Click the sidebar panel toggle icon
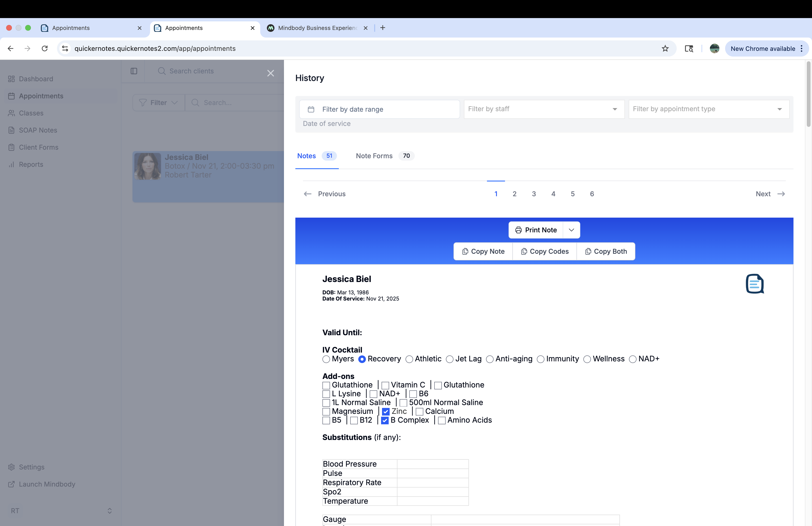Image resolution: width=812 pixels, height=526 pixels. pyautogui.click(x=134, y=71)
